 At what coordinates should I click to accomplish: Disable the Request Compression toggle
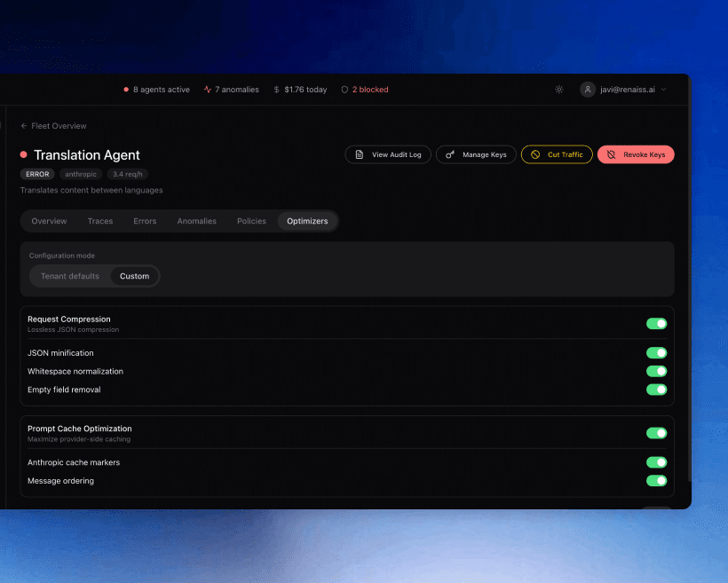coord(656,324)
